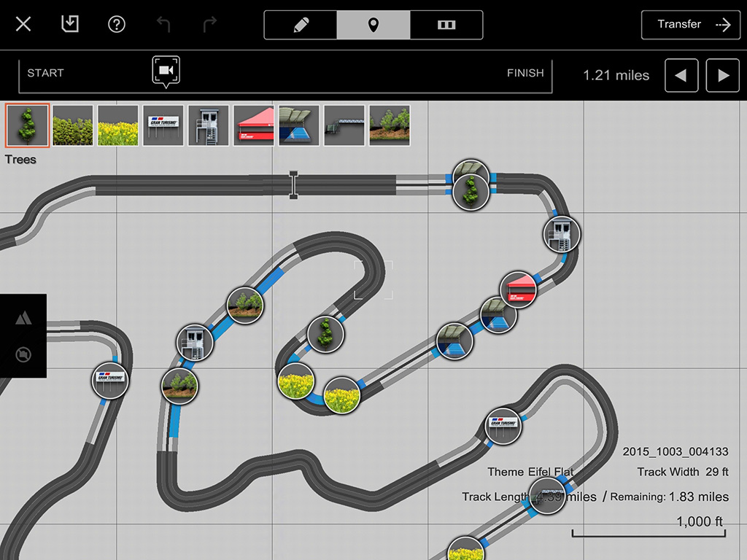The image size is (747, 560).
Task: Select the Trees scenery item in palette
Action: 28,125
